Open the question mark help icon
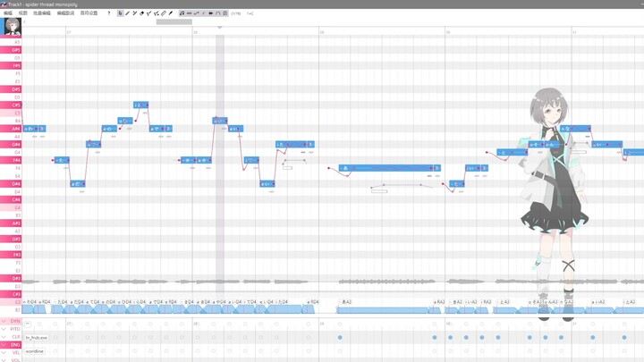Image resolution: width=644 pixels, height=362 pixels. [109, 13]
